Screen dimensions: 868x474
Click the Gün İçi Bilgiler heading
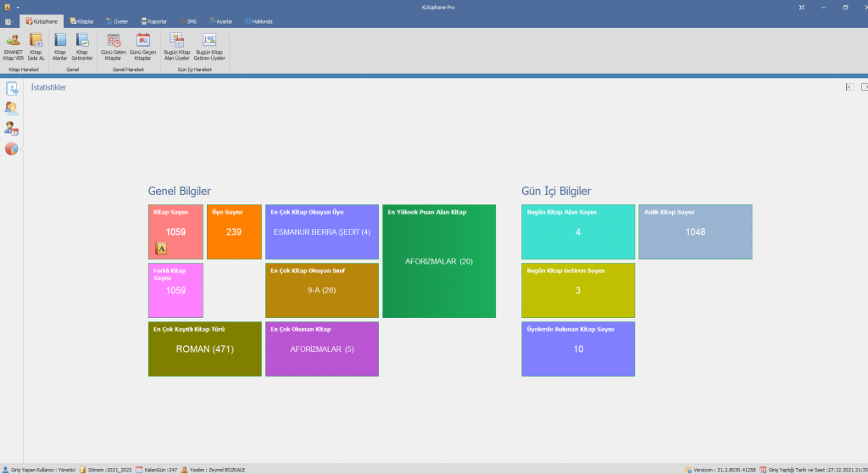coord(556,191)
